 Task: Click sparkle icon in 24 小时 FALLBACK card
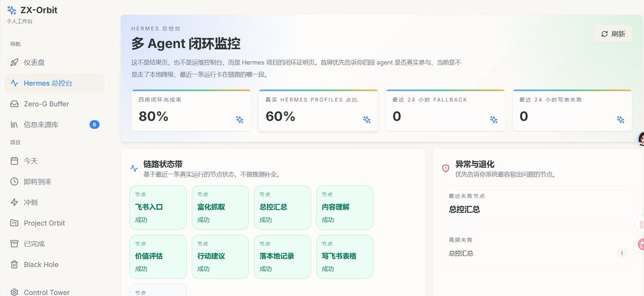(494, 120)
